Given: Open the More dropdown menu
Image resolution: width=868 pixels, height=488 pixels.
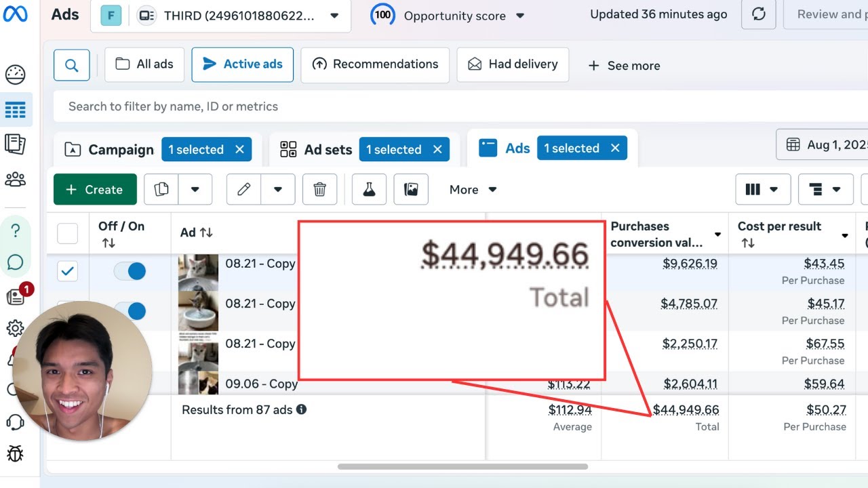Looking at the screenshot, I should (x=473, y=190).
